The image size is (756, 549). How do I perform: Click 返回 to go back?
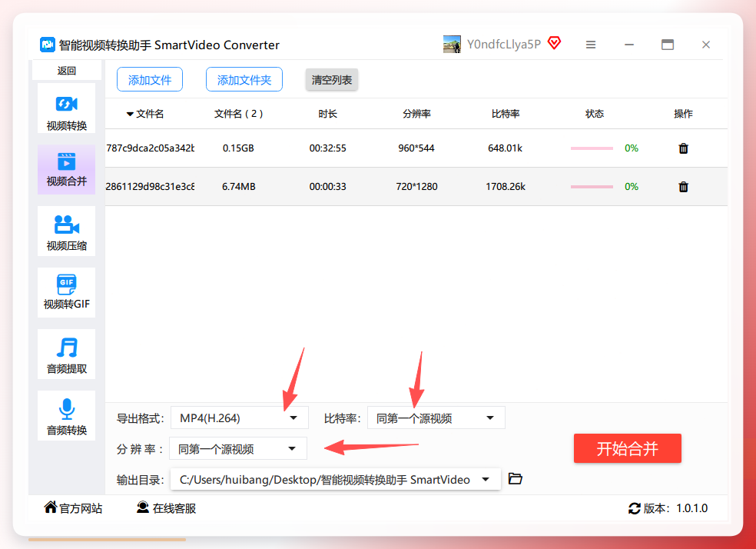(x=67, y=71)
